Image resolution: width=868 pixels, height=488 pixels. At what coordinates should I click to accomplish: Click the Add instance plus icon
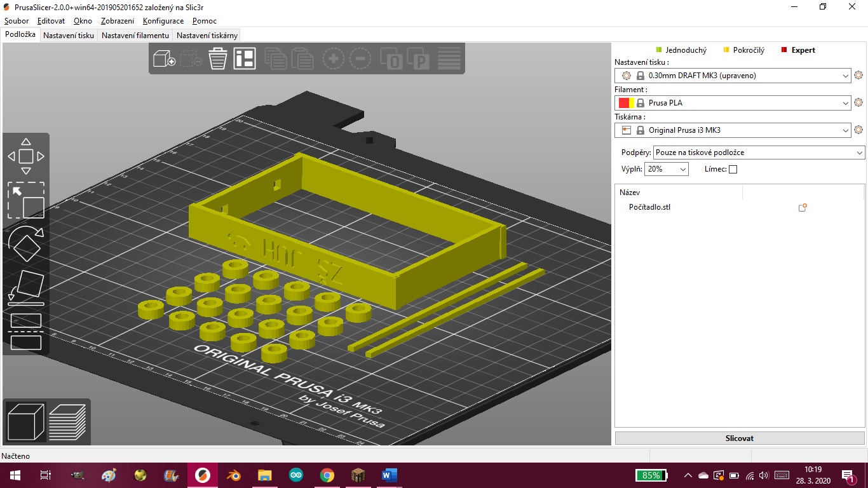point(333,58)
